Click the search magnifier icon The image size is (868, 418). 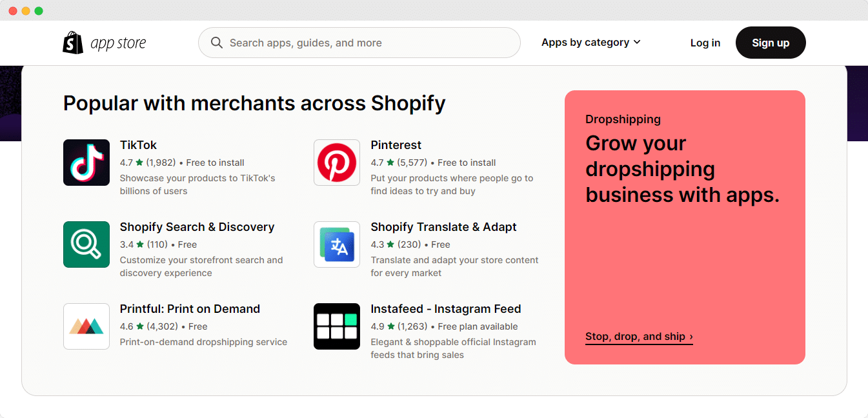pyautogui.click(x=217, y=43)
